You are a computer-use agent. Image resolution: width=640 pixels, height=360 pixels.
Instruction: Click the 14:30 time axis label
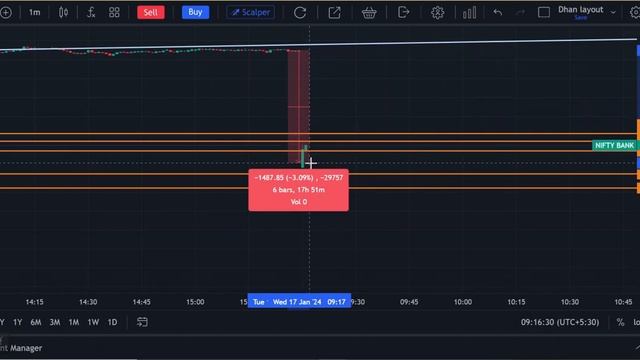[88, 302]
